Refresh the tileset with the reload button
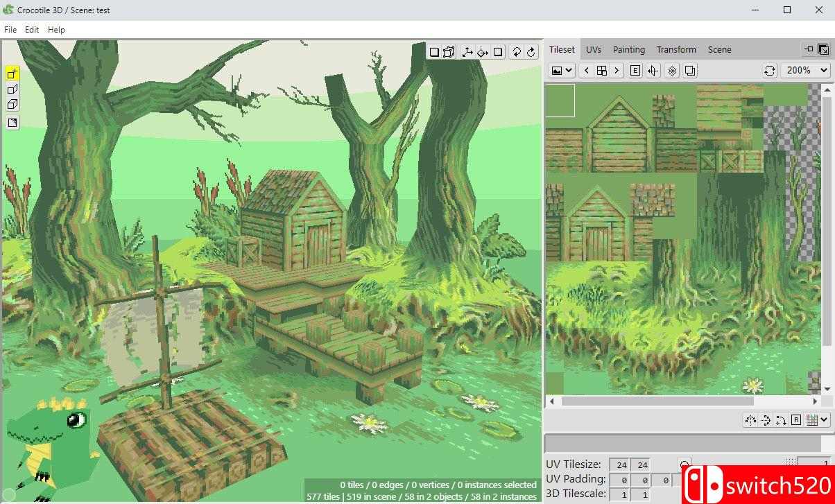The width and height of the screenshot is (835, 504). pos(770,70)
